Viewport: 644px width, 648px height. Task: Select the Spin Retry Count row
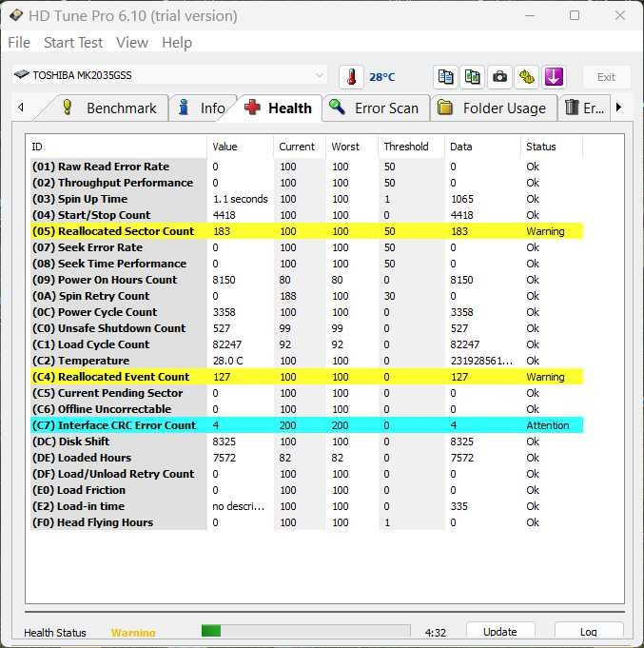pyautogui.click(x=306, y=296)
